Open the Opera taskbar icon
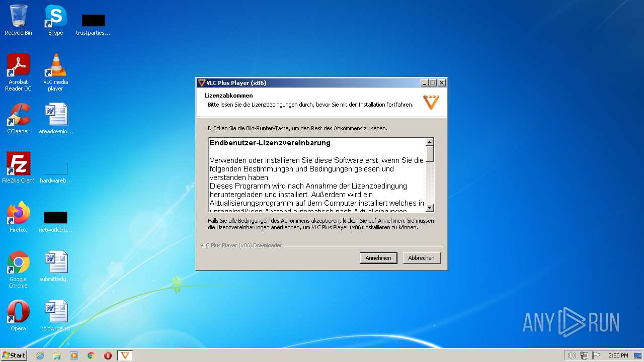 coord(108,355)
